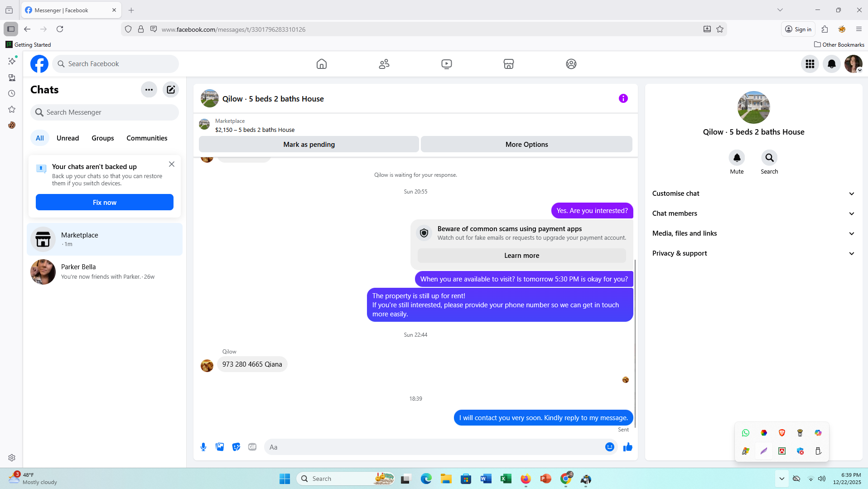Open the Firefox history sidebar icon
868x489 pixels.
point(12,93)
